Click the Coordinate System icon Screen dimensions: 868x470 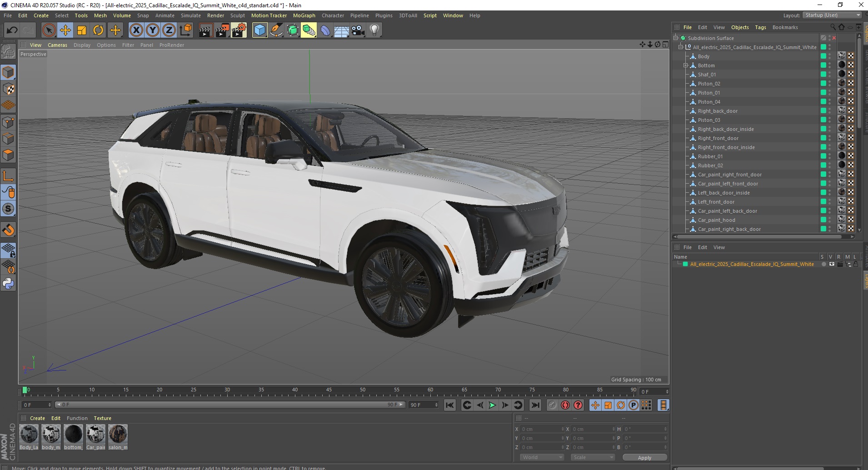click(x=185, y=30)
